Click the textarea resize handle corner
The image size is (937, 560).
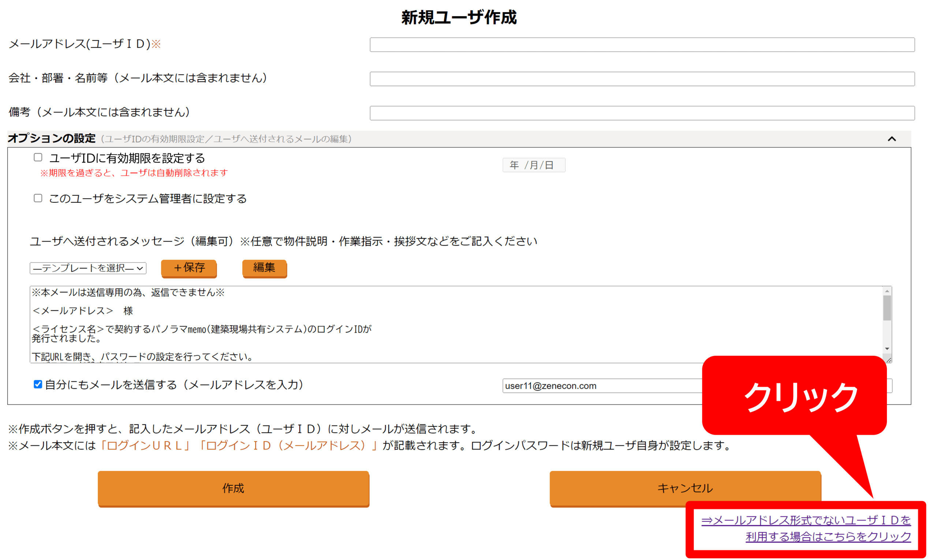tap(889, 360)
